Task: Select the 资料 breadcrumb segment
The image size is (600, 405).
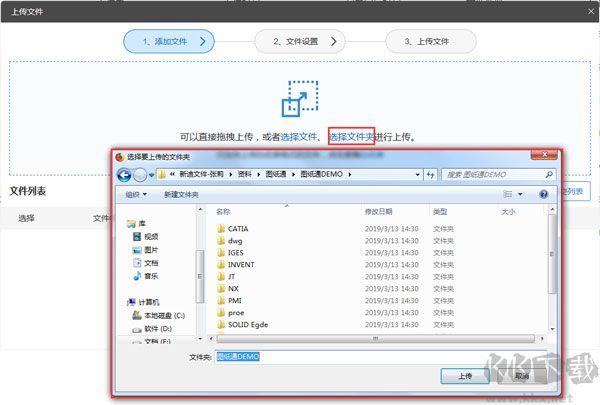Action: pyautogui.click(x=245, y=174)
